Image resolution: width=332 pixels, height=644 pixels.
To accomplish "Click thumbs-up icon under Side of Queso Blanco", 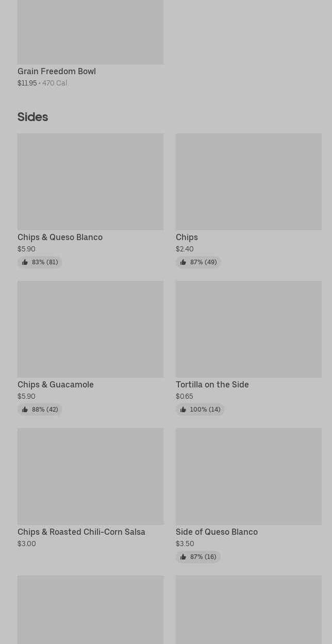I will [183, 557].
